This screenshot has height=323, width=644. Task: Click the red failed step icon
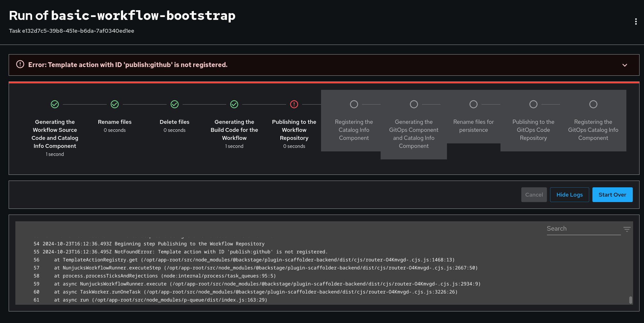(x=294, y=104)
